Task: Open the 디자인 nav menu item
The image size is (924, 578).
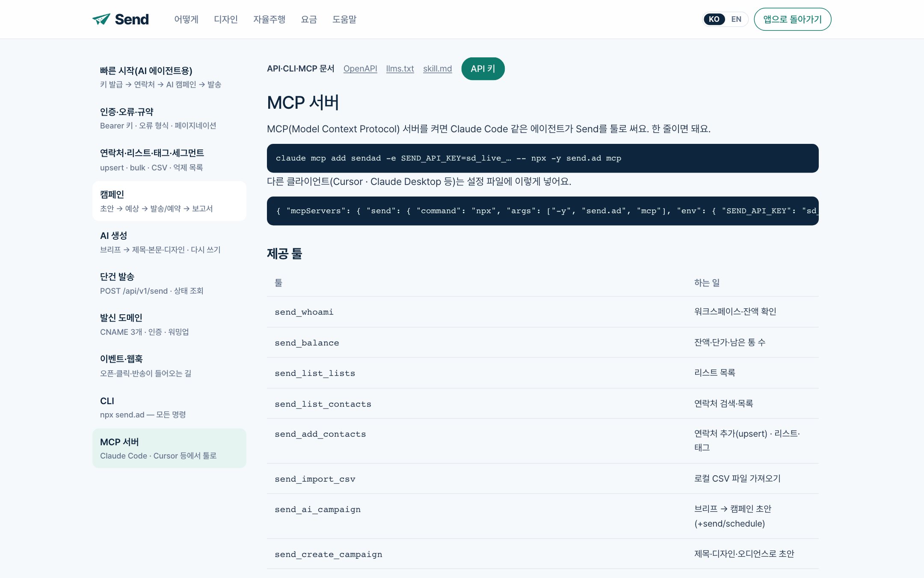Action: tap(225, 19)
